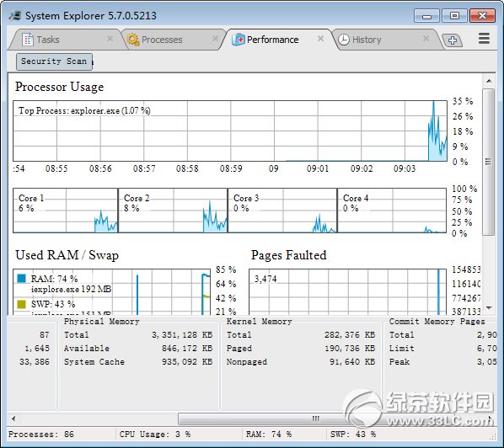Close the Performance tab
Viewport: 504px width, 448px height.
pyautogui.click(x=320, y=39)
